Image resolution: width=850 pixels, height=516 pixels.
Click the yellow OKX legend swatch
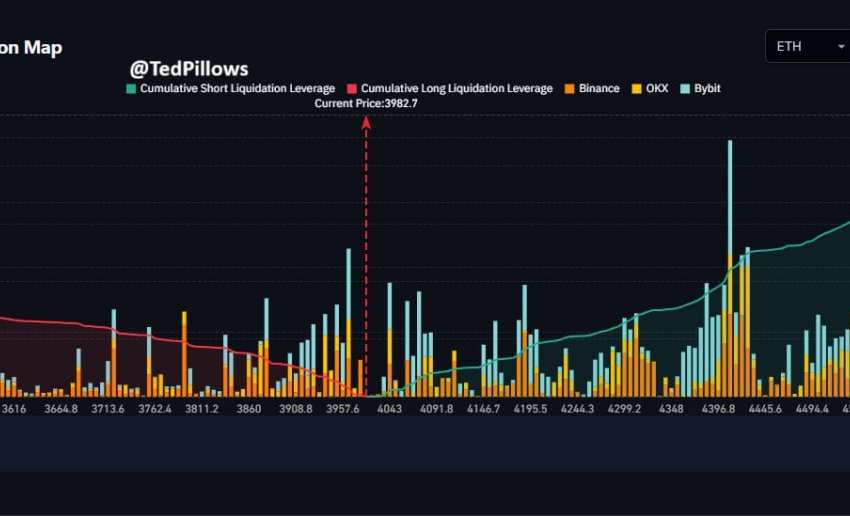635,89
